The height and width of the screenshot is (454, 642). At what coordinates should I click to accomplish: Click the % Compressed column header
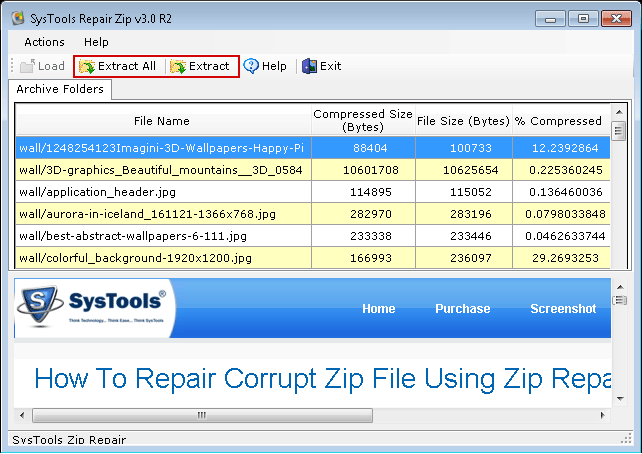click(x=561, y=120)
